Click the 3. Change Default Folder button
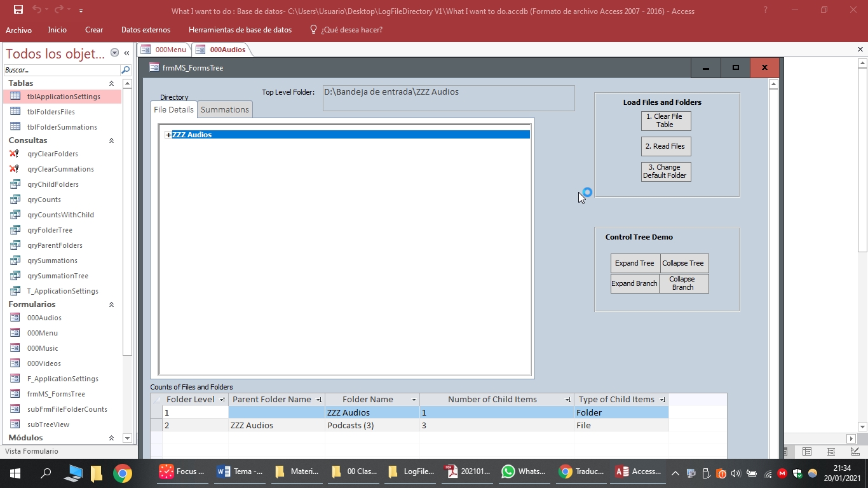This screenshot has width=868, height=488. (666, 172)
